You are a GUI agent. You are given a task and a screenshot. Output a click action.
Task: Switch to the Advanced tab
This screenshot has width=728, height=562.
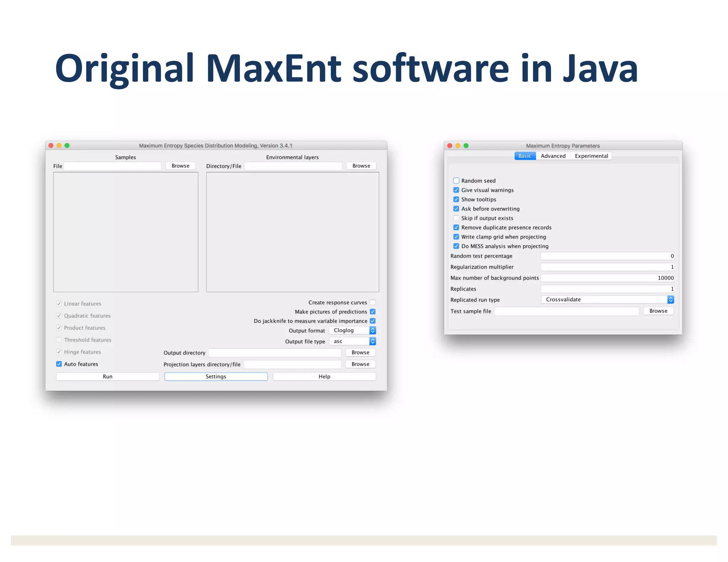coord(553,156)
